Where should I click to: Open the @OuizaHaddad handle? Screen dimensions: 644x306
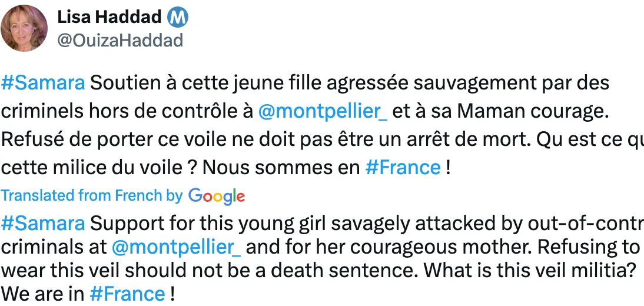coord(120,40)
